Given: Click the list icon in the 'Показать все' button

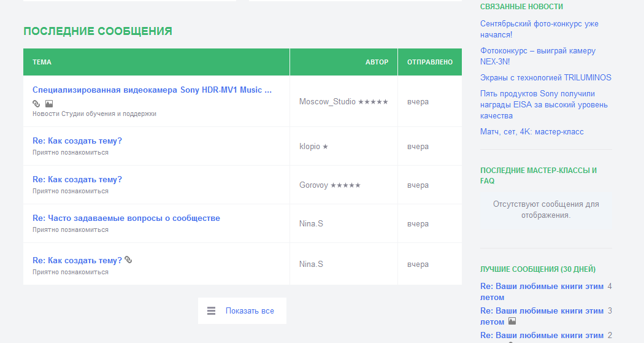Looking at the screenshot, I should tap(211, 311).
